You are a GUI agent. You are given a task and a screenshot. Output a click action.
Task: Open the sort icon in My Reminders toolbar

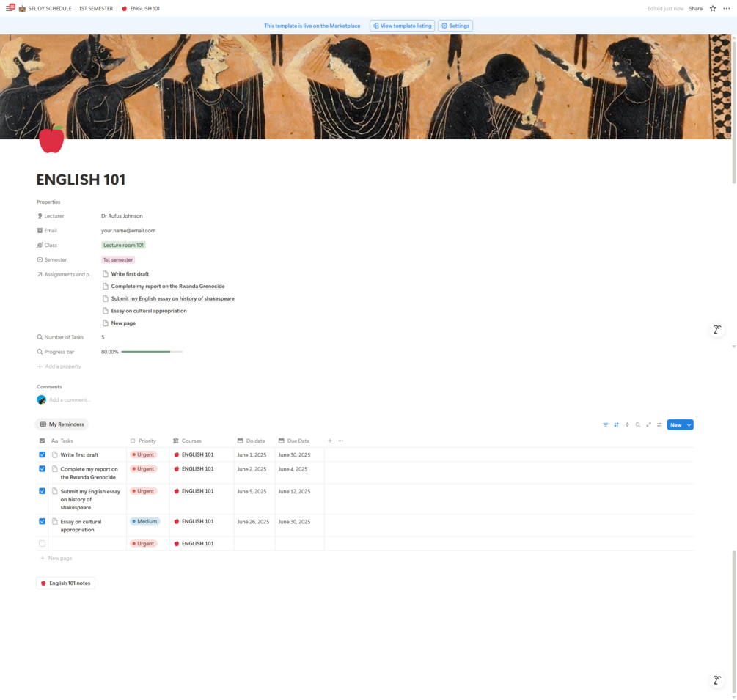[x=616, y=424]
